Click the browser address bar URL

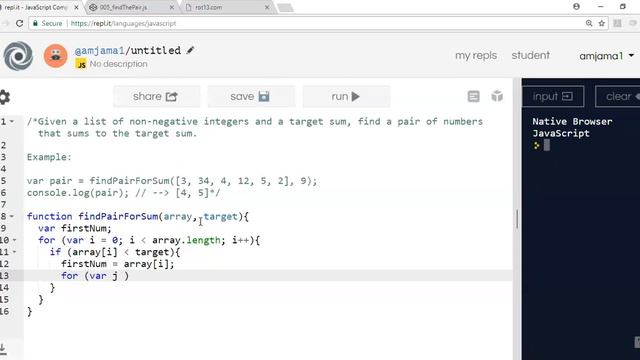tap(123, 23)
